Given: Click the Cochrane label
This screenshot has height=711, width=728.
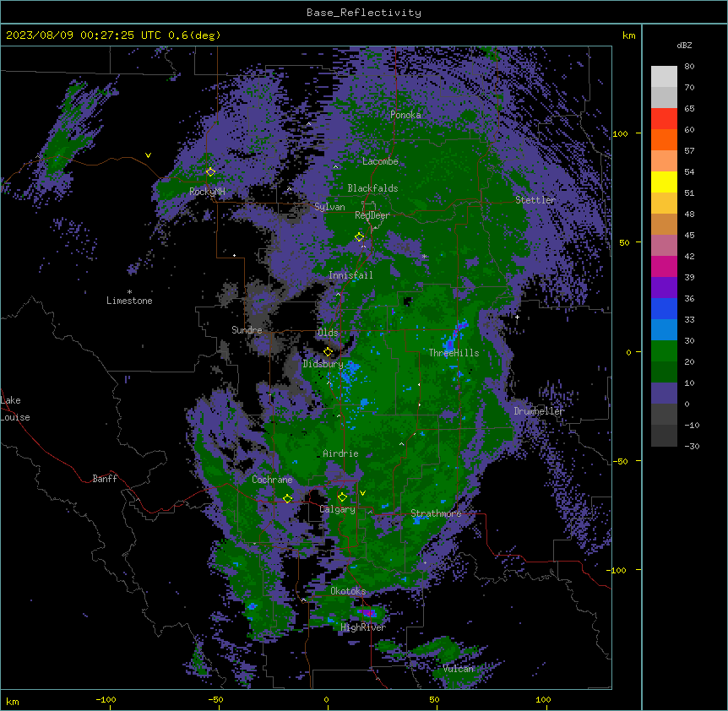Looking at the screenshot, I should 272,480.
